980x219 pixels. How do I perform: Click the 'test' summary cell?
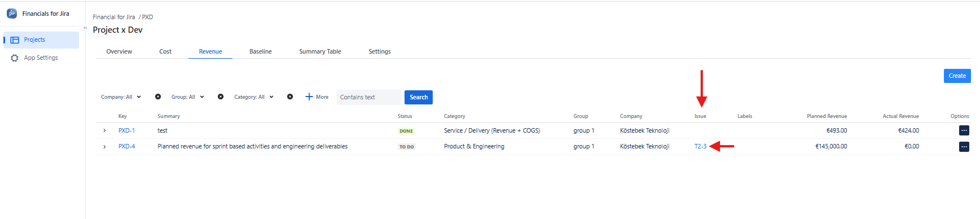pos(162,130)
